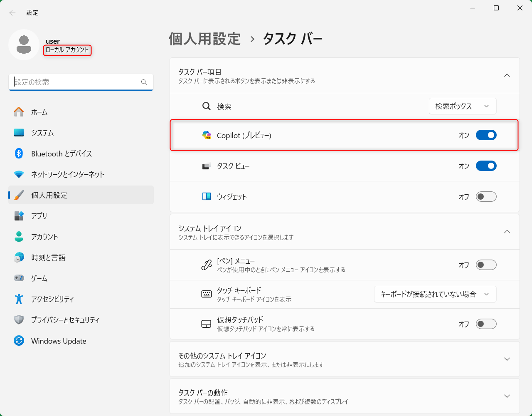Open the 検索ボックス dropdown
Viewport: 532px width, 416px height.
(x=462, y=106)
